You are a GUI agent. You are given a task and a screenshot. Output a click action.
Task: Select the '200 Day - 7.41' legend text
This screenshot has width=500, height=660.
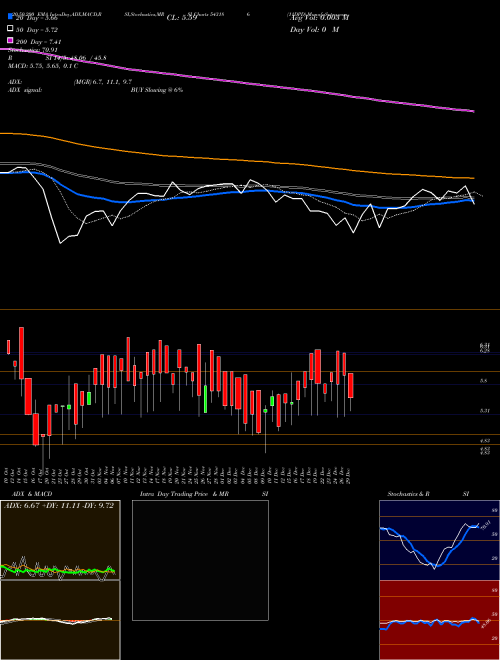pyautogui.click(x=39, y=42)
